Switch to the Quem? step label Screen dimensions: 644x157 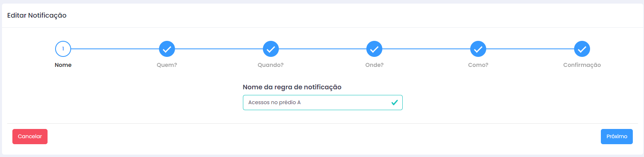pyautogui.click(x=167, y=65)
